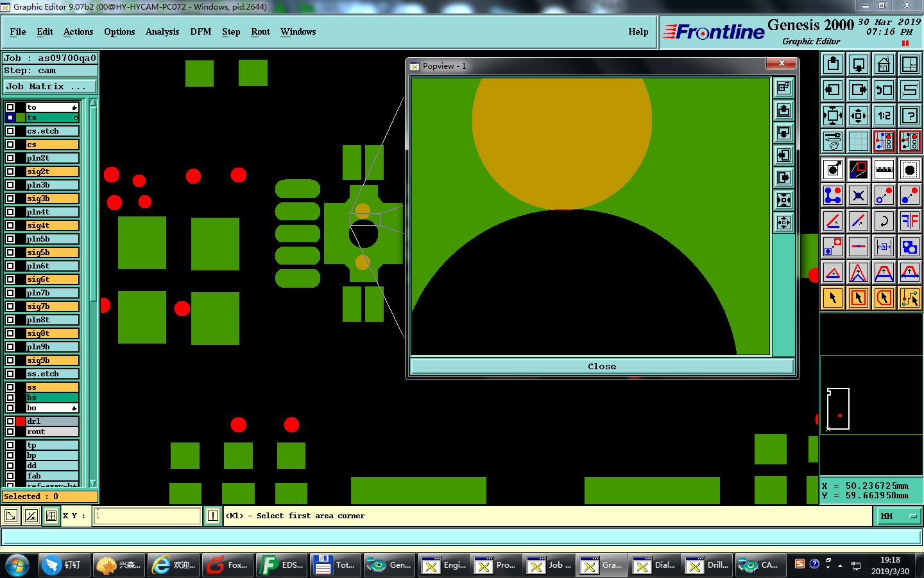Click the snap grid icon left of X Y
This screenshot has height=578, width=924.
[51, 516]
